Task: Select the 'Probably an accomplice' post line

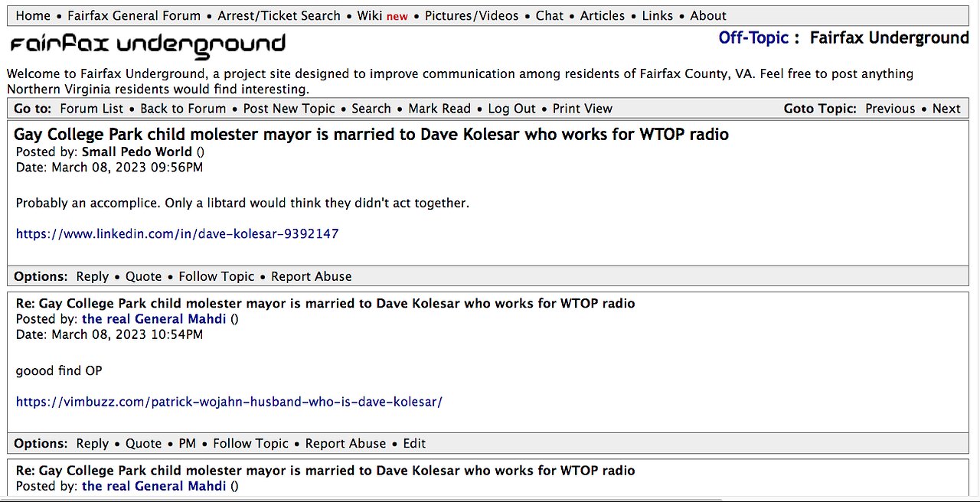Action: point(242,203)
